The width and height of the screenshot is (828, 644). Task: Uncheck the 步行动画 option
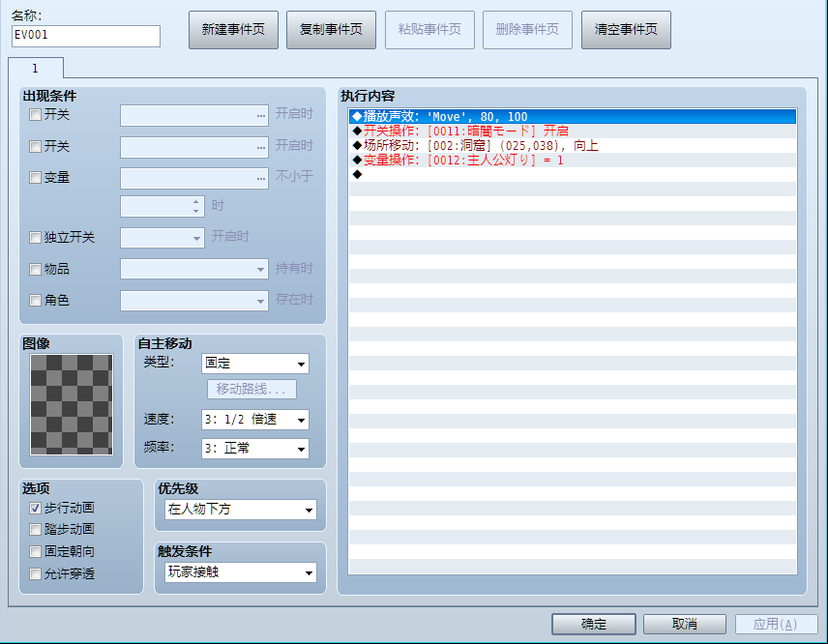(35, 508)
